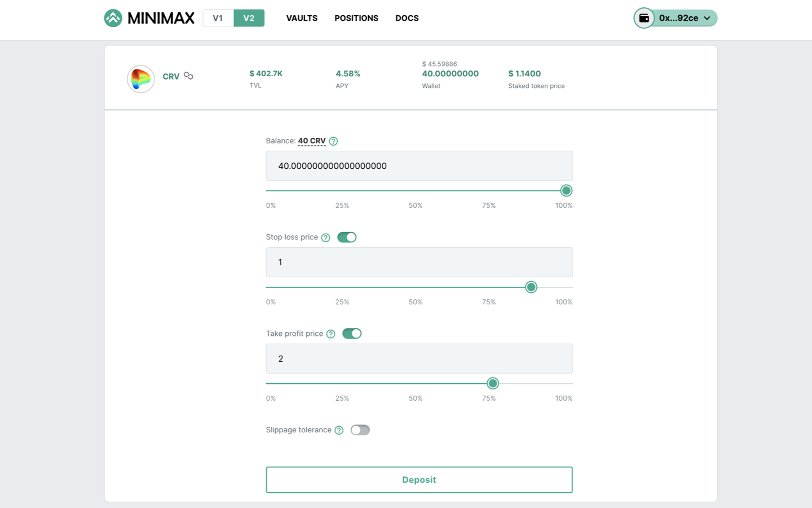Click the 40 CRV balance link
Viewport: 812px width, 508px height.
312,141
